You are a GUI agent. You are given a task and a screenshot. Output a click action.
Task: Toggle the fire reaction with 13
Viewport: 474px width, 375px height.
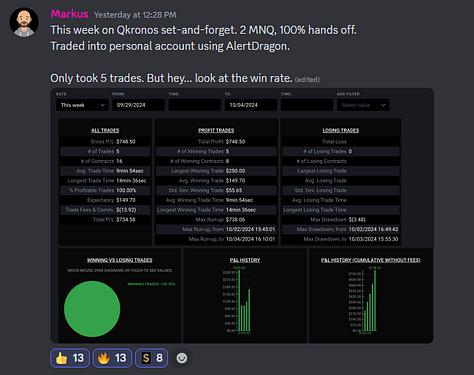[x=112, y=358]
